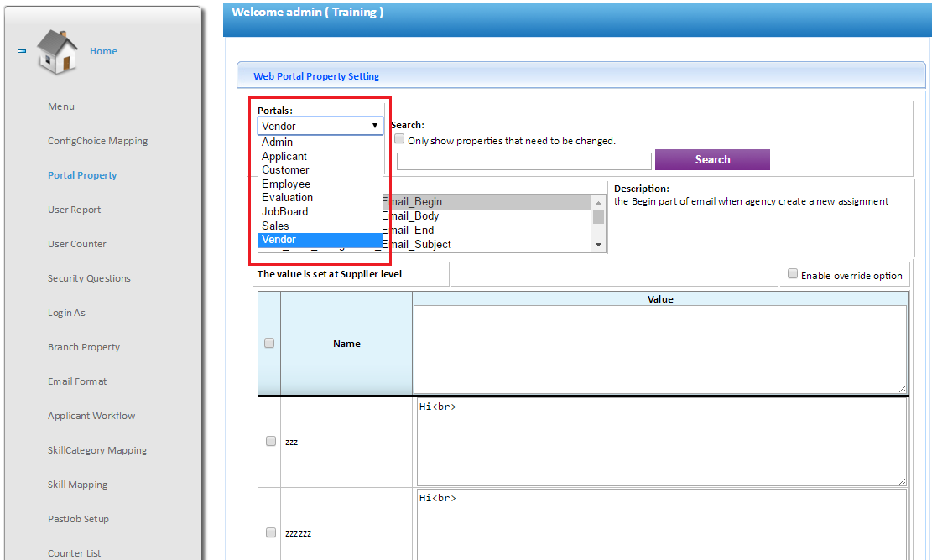Open Skill Mapping page

(78, 485)
